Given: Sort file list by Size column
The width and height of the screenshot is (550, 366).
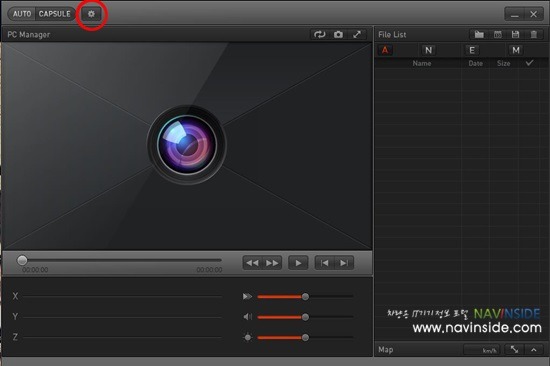Looking at the screenshot, I should [x=503, y=63].
